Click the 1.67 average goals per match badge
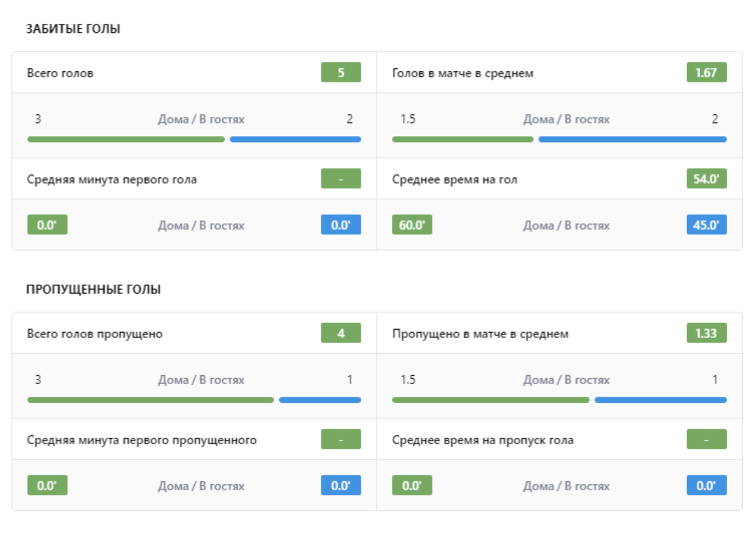 click(x=706, y=73)
